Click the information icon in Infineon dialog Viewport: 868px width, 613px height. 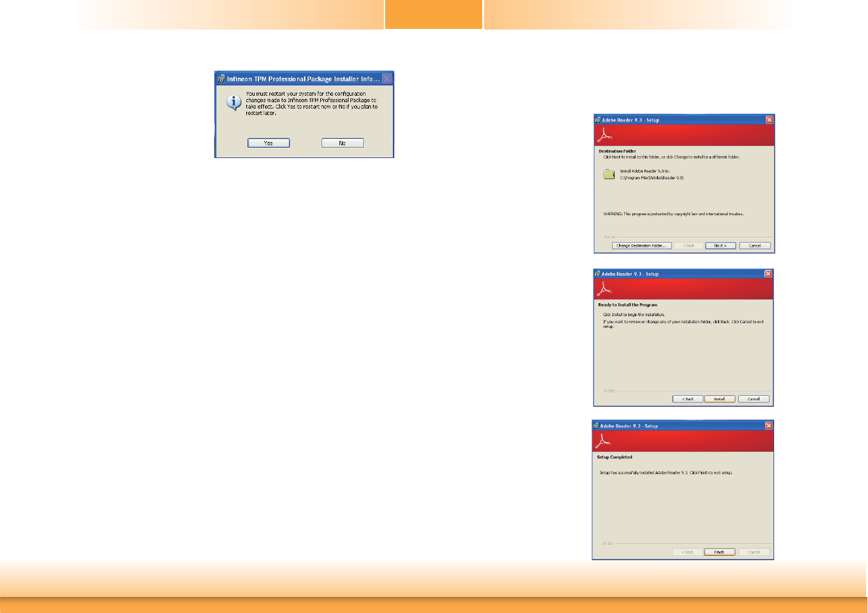click(x=234, y=102)
